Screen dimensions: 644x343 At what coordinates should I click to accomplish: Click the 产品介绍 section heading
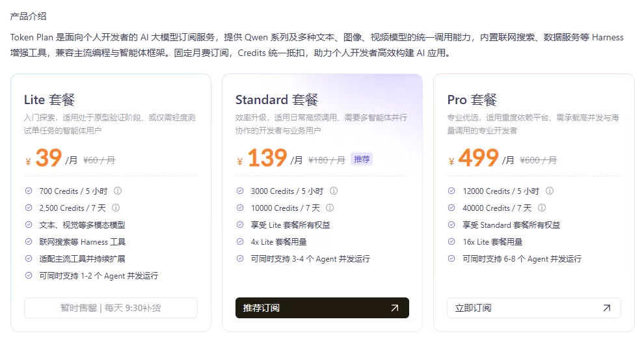29,16
